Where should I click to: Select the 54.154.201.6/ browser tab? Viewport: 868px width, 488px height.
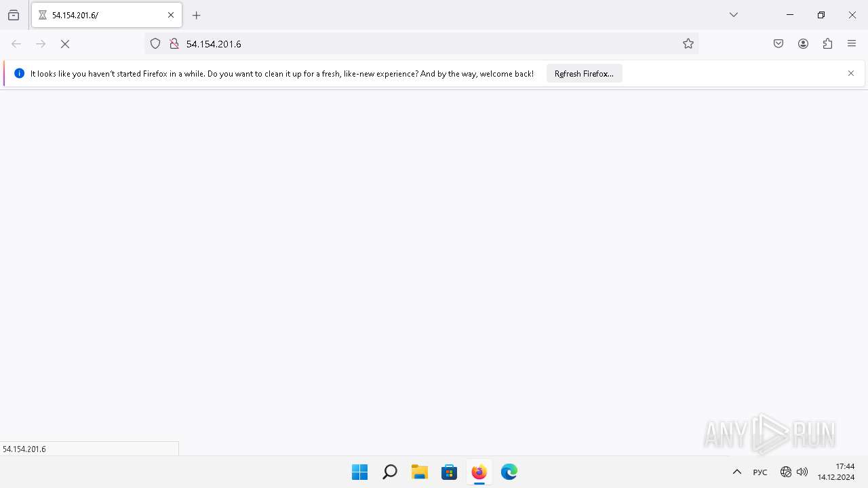[x=106, y=15]
